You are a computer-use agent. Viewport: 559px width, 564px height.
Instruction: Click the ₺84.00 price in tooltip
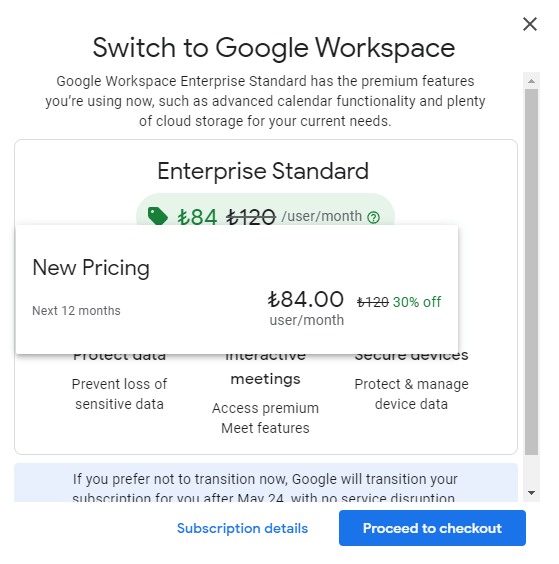pos(305,299)
